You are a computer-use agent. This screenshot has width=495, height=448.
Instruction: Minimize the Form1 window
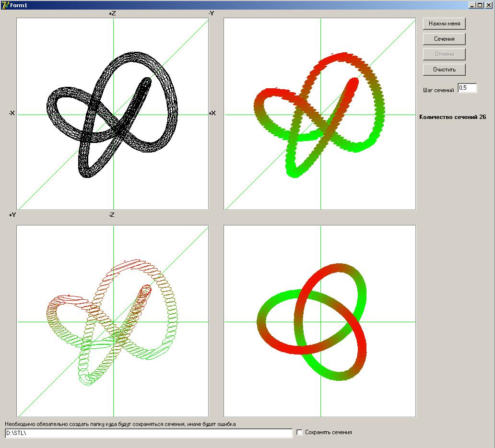coord(472,5)
